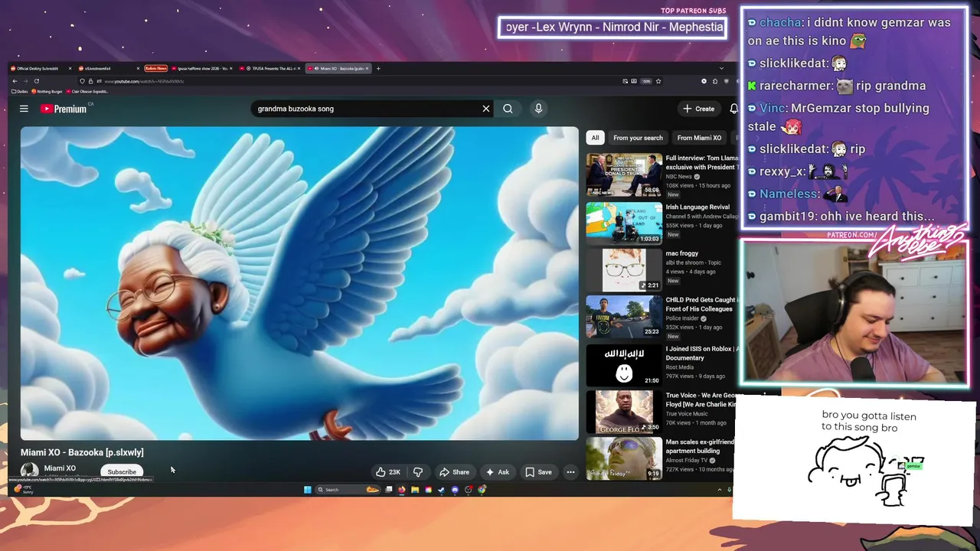The height and width of the screenshot is (551, 980).
Task: Open the Steam taskbar icon
Action: (x=442, y=490)
